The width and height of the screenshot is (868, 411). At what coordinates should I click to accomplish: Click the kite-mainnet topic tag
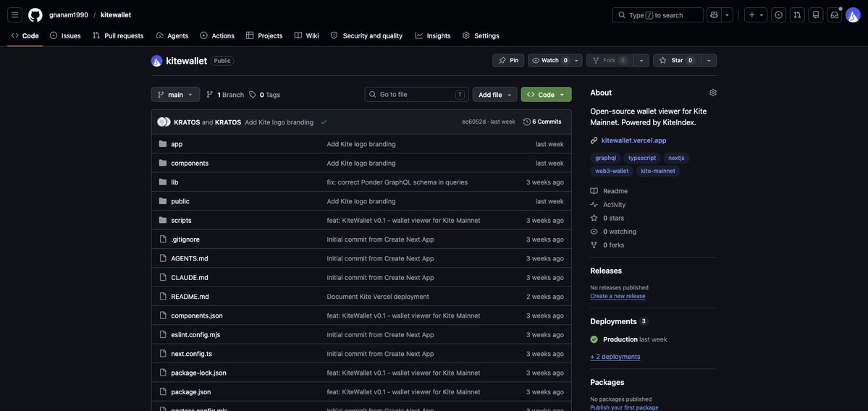click(657, 171)
